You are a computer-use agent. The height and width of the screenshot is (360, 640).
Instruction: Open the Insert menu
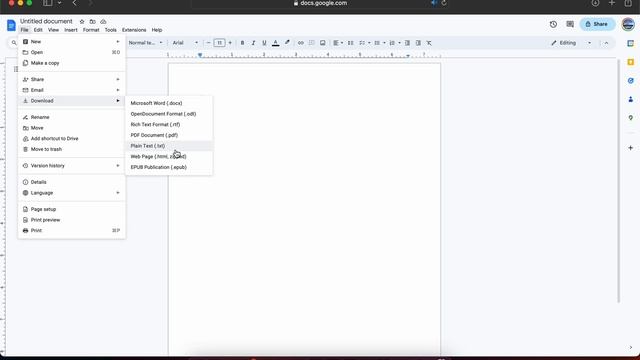click(71, 30)
